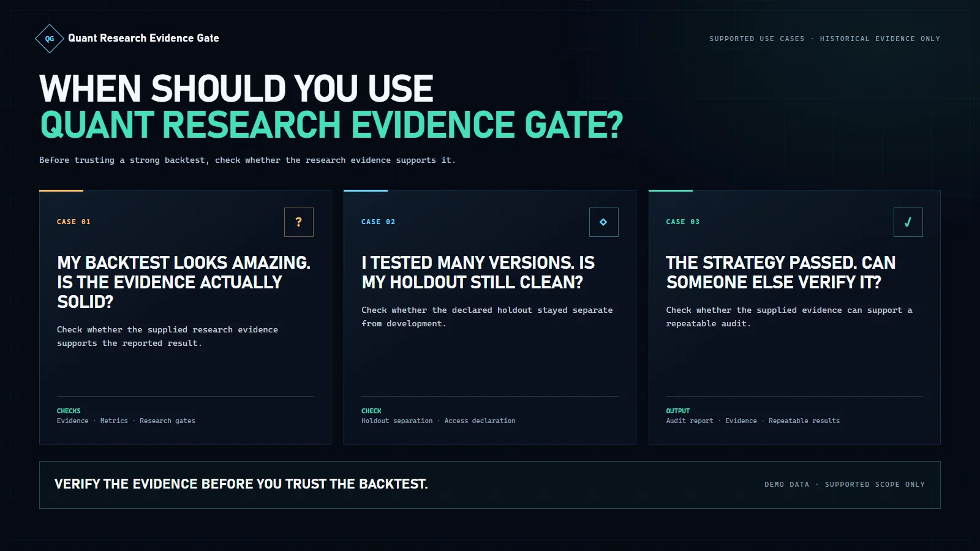
Task: Click the 'CASE 03' label
Action: click(x=683, y=222)
